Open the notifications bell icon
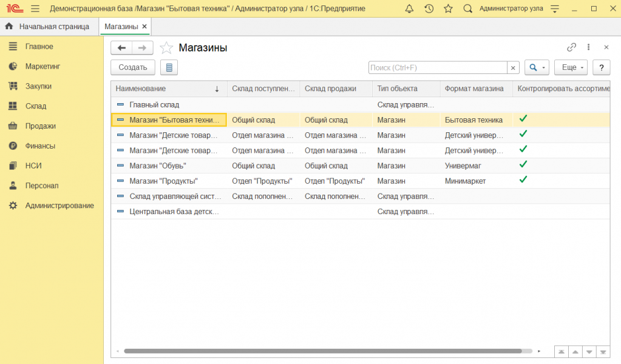 tap(409, 8)
